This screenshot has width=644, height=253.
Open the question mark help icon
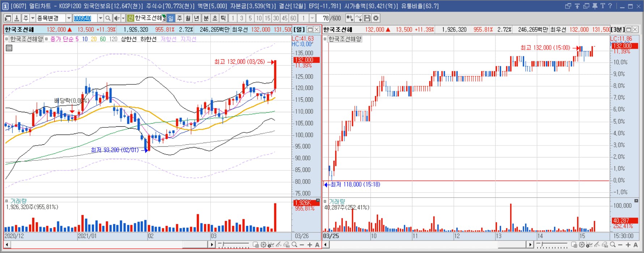click(x=610, y=6)
